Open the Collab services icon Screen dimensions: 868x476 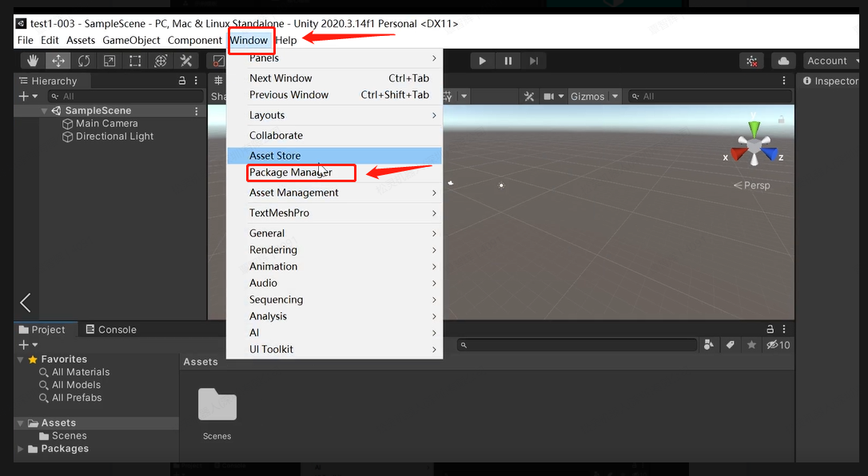pyautogui.click(x=752, y=61)
